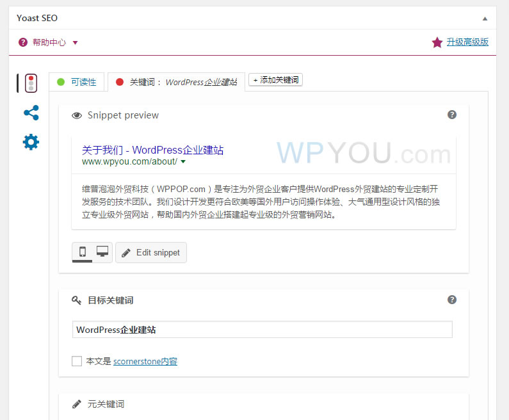Click the 元关键词 heading text
The image size is (509, 420).
pos(106,404)
